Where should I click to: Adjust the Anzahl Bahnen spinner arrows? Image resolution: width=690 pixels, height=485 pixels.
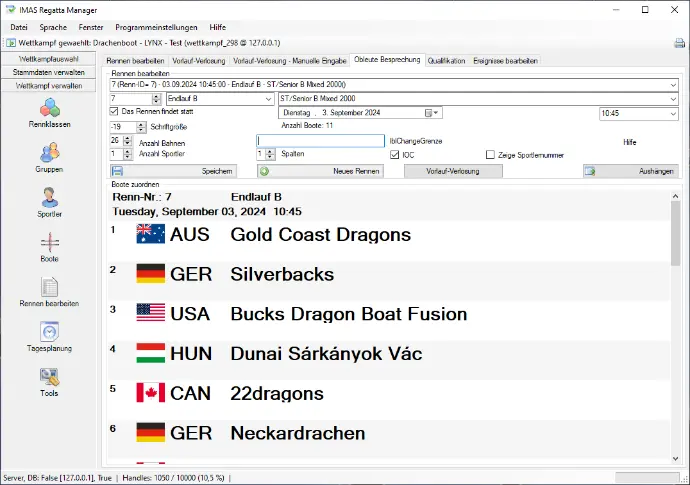pos(128,141)
